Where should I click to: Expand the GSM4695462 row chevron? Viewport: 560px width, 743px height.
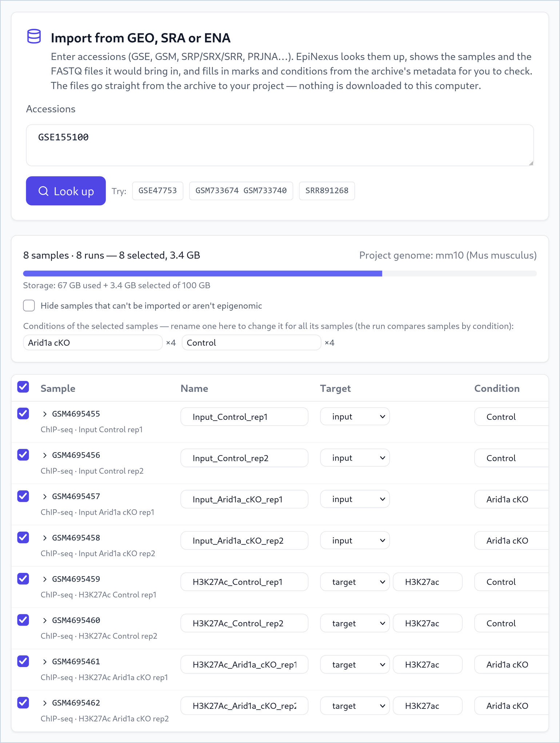point(45,703)
